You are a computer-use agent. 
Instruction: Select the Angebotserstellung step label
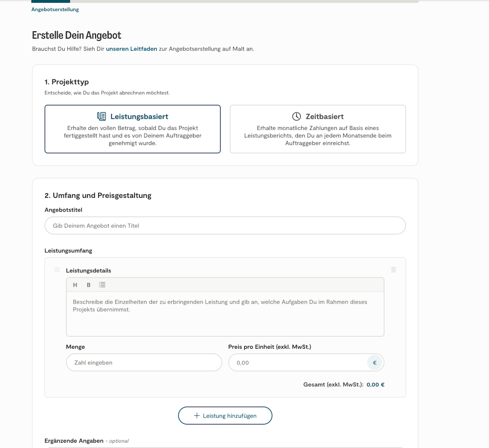click(x=55, y=10)
